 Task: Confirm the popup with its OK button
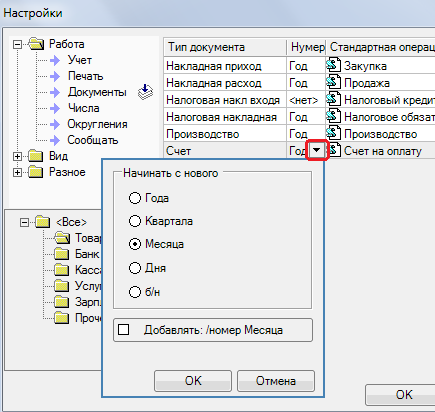193,381
